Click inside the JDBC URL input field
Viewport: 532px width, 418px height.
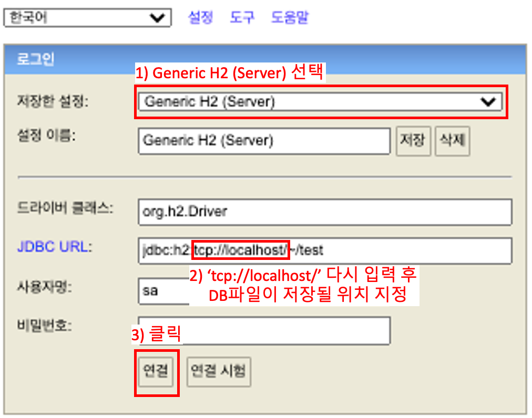(x=325, y=250)
